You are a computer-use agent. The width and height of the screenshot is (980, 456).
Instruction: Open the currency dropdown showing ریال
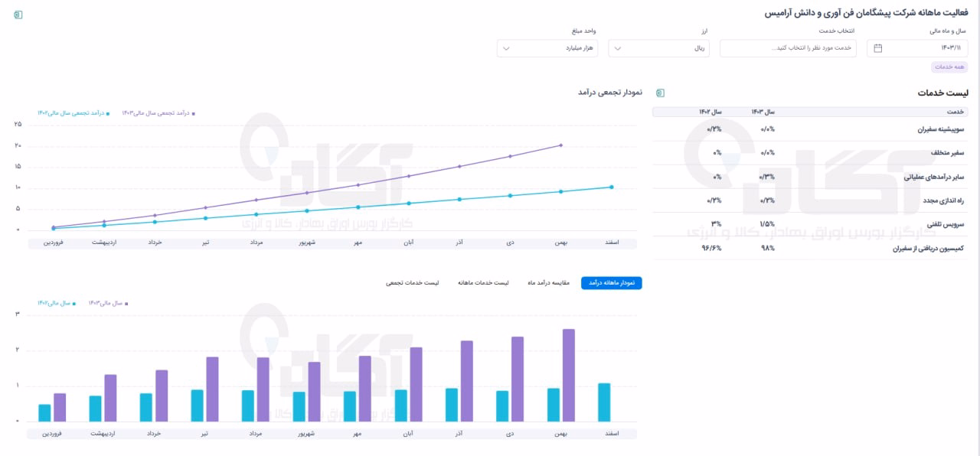pyautogui.click(x=658, y=48)
